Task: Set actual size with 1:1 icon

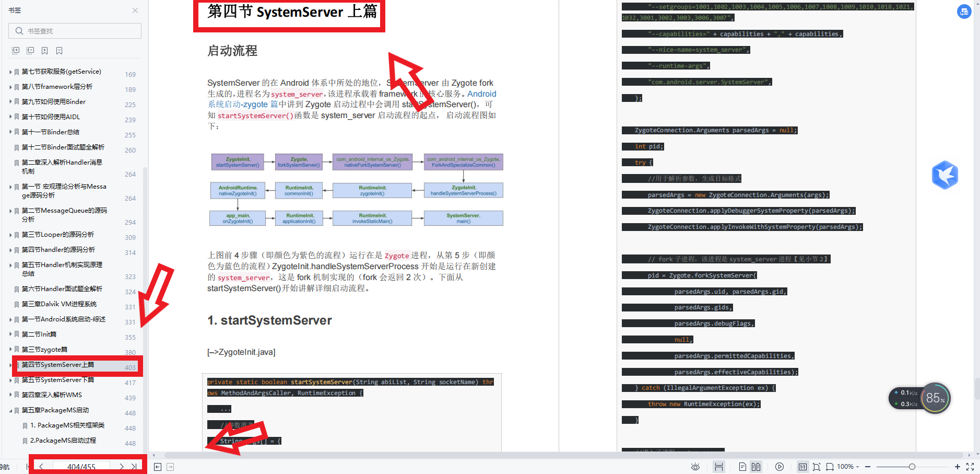Action: pos(802,467)
